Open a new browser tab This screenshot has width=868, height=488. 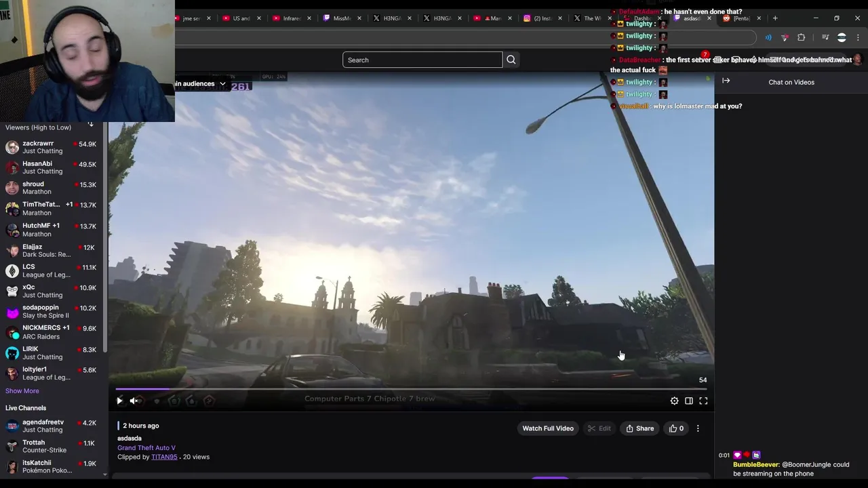pos(775,18)
